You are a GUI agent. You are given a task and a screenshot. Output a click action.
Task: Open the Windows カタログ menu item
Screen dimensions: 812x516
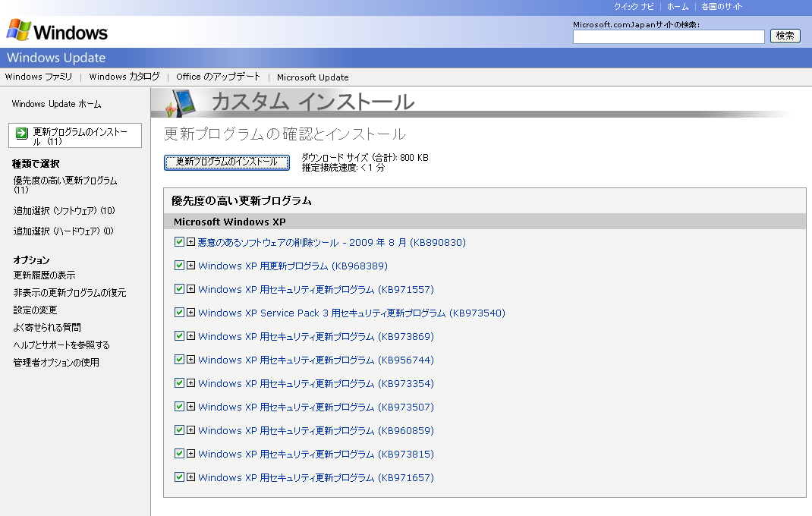[x=124, y=77]
